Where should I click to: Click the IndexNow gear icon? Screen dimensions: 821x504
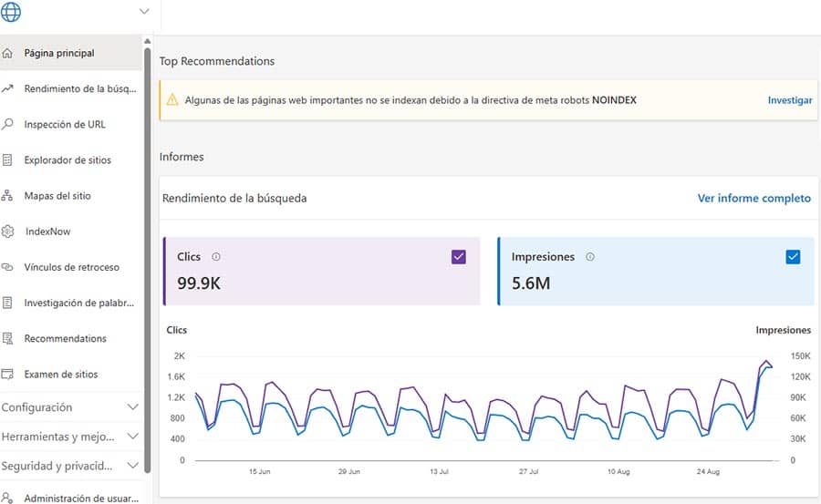click(x=7, y=231)
